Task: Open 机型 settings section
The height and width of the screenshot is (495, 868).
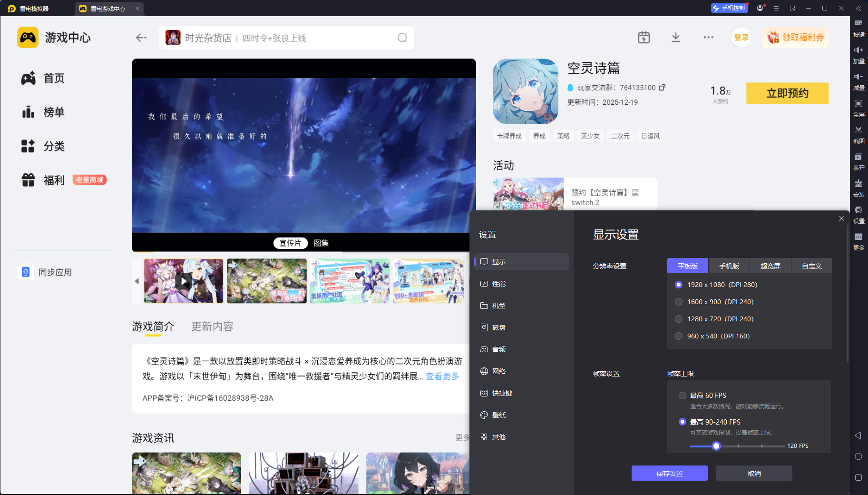Action: coord(522,306)
